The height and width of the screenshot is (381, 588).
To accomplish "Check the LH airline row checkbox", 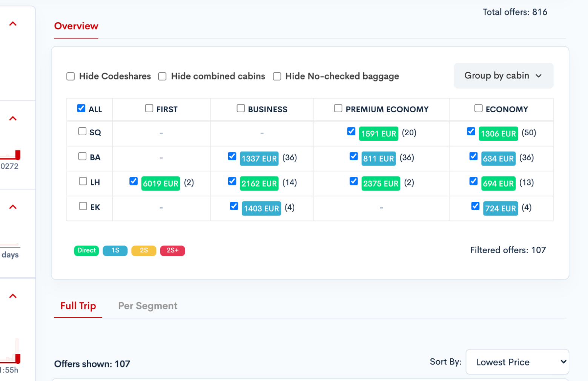I will [x=83, y=181].
